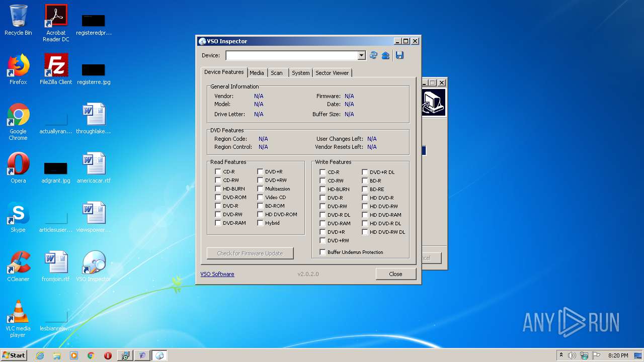Viewport: 644px width, 362px height.
Task: Click the Chrome icon on the taskbar
Action: coord(91,355)
